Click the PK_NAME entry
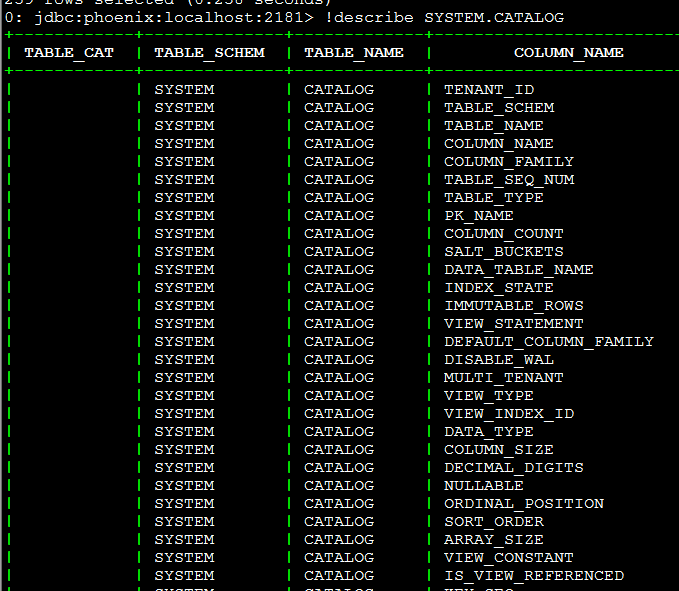 [479, 216]
